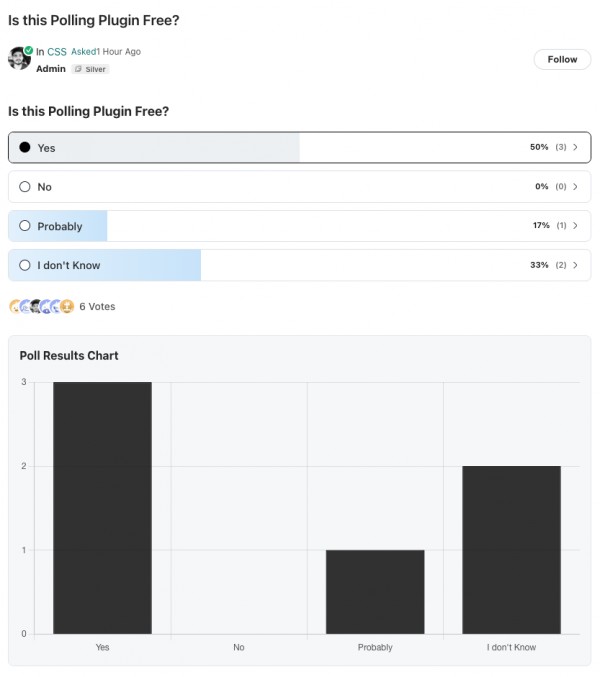This screenshot has width=600, height=677.
Task: Click the 6 Votes label
Action: pyautogui.click(x=97, y=307)
